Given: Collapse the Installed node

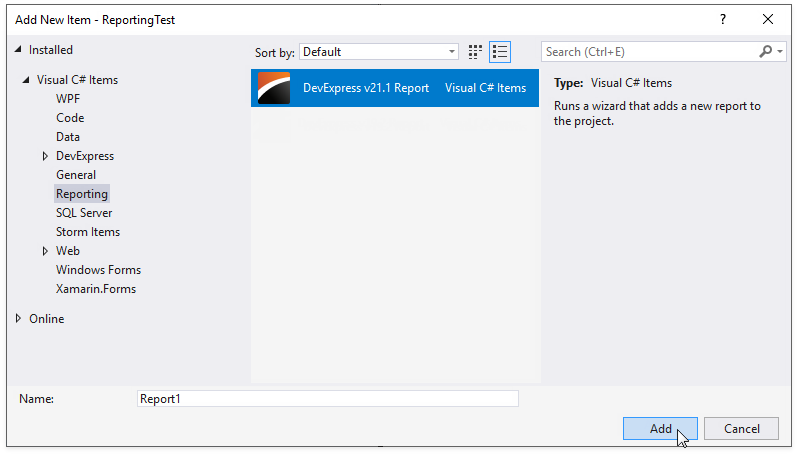Looking at the screenshot, I should pos(18,49).
